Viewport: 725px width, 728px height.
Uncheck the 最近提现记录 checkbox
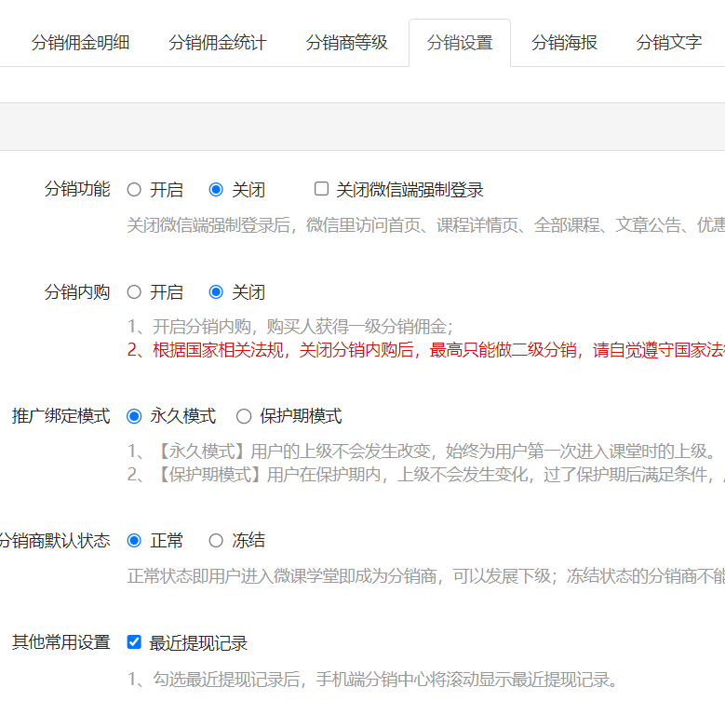pyautogui.click(x=134, y=642)
